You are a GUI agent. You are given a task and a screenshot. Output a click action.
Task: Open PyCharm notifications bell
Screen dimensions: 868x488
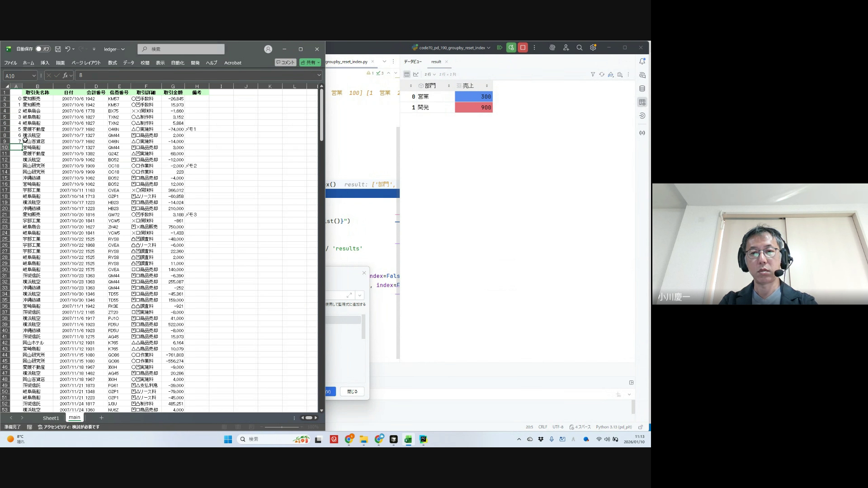point(642,61)
